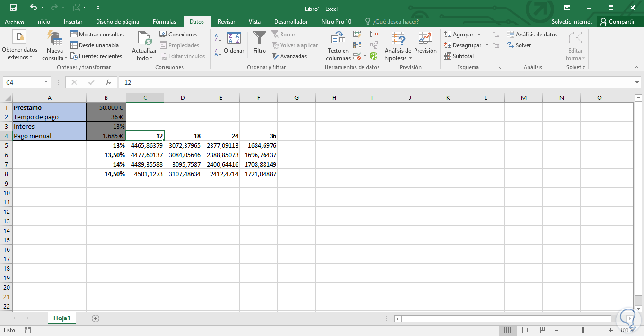Select Normal view button in status bar
The height and width of the screenshot is (336, 644).
507,330
